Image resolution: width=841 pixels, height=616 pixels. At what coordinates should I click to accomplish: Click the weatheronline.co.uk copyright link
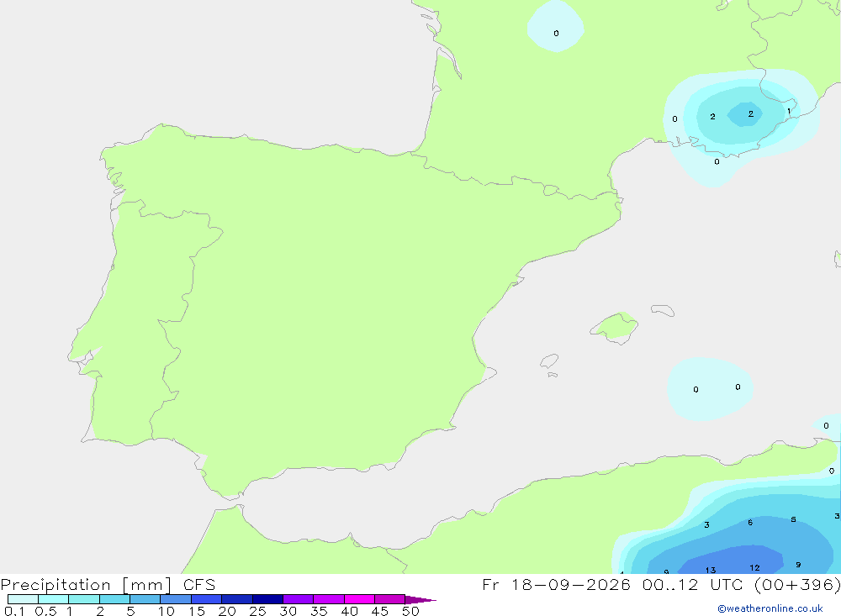[770, 608]
